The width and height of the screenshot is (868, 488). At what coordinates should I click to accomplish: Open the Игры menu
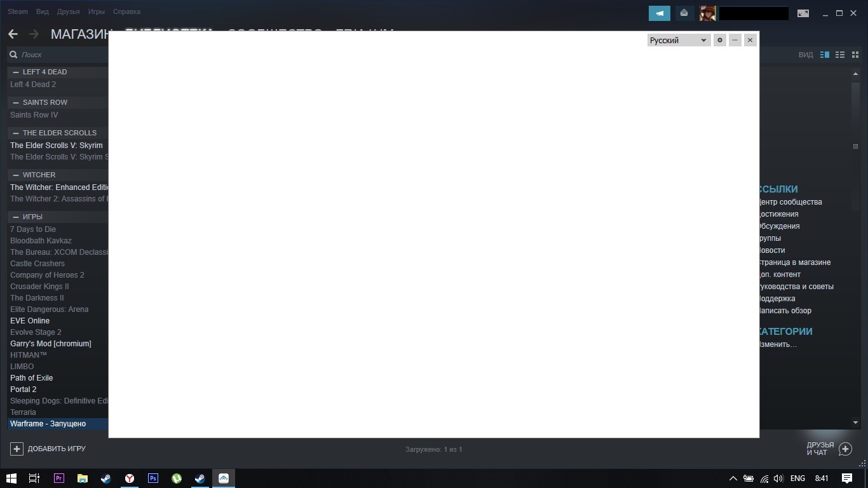click(97, 11)
